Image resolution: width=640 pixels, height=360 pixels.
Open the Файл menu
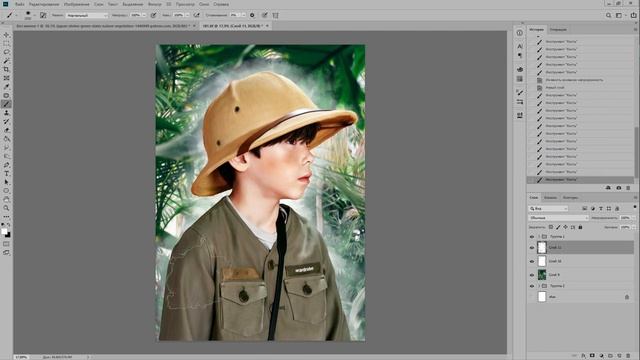tap(20, 4)
